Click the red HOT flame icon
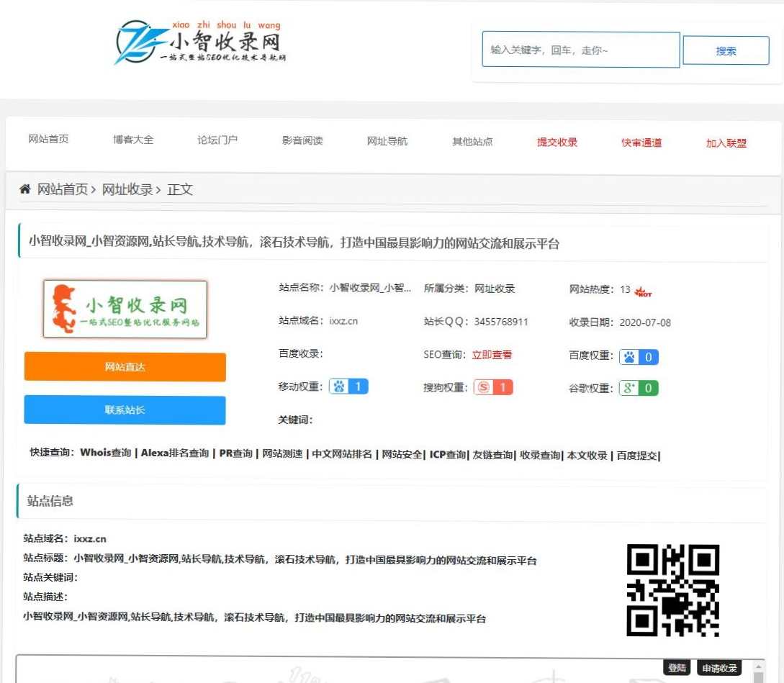 click(x=643, y=291)
